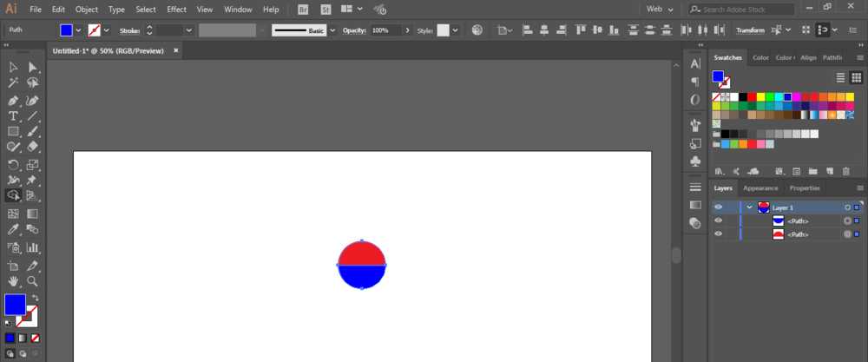Open the Object menu
Image resolution: width=868 pixels, height=362 pixels.
(x=86, y=10)
